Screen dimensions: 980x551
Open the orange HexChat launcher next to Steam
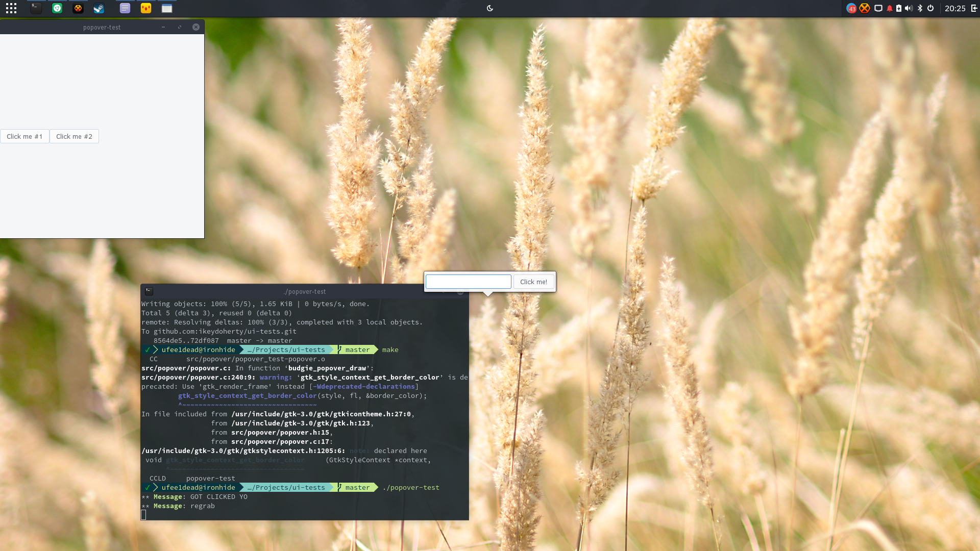78,8
